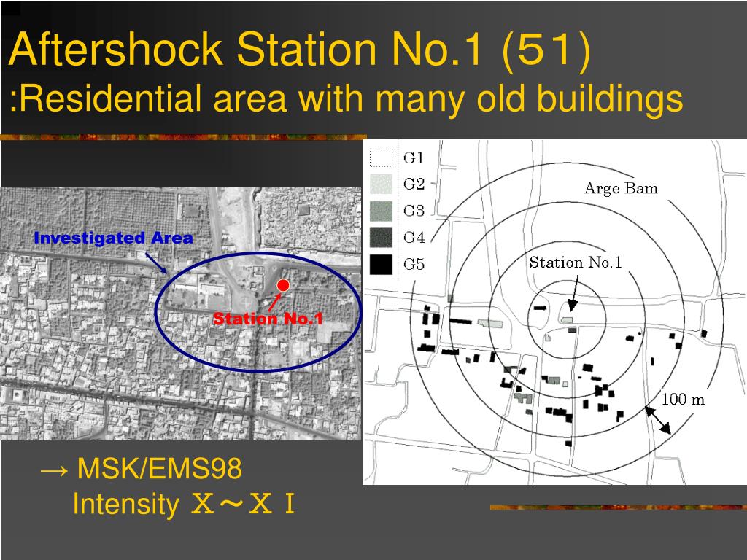747x560 pixels.
Task: Click the double-headed 100 m scale arrow
Action: coord(658,421)
